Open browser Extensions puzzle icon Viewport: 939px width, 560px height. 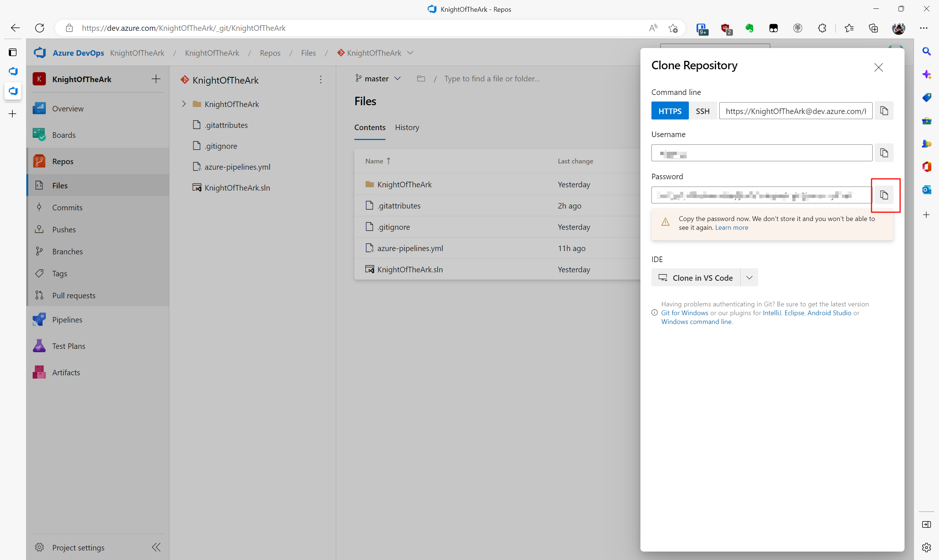point(822,28)
